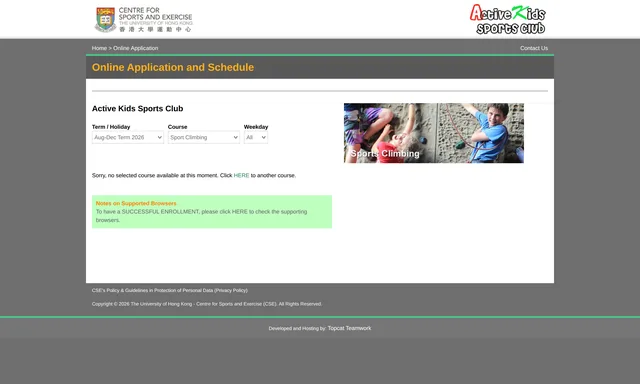The height and width of the screenshot is (384, 640).
Task: Click the Active Kids Sports Club logo
Action: 507,19
